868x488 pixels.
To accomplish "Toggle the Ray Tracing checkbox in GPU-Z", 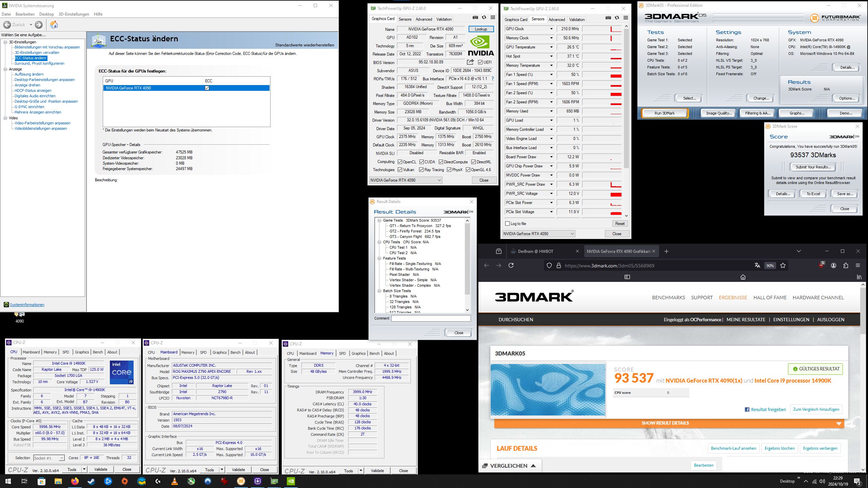I will (x=421, y=169).
